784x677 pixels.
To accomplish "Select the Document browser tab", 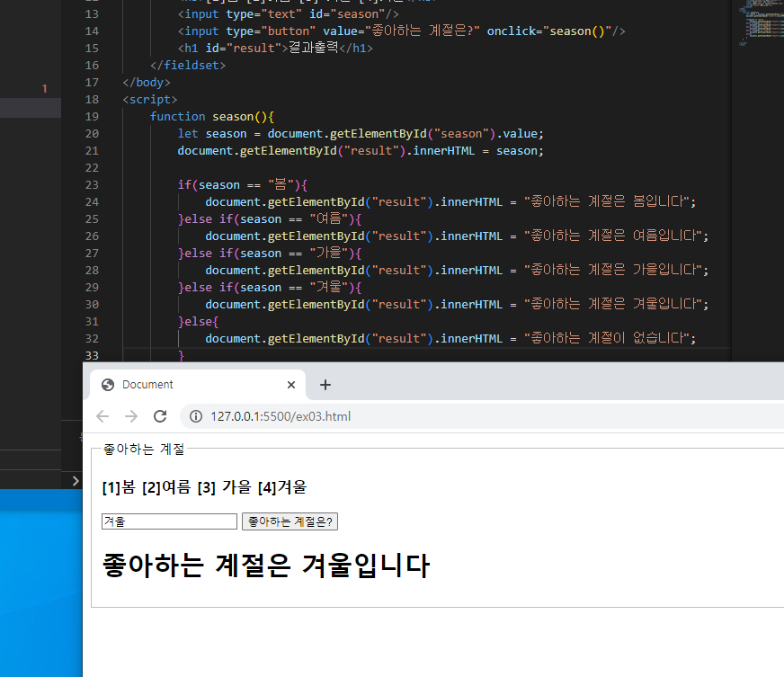I will [198, 385].
